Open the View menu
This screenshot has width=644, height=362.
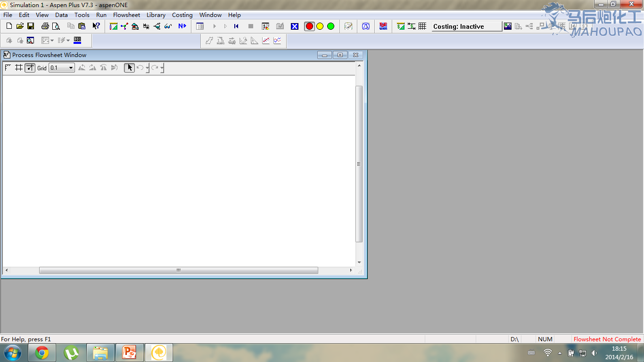coord(42,15)
